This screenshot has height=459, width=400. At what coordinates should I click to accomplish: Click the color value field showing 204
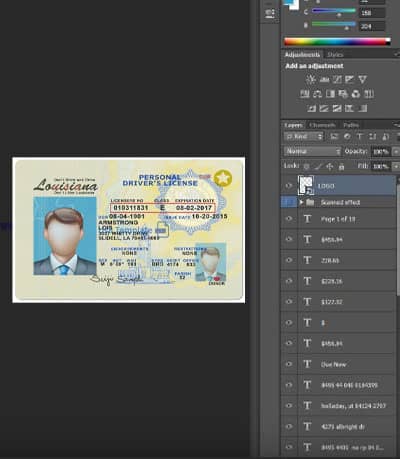(372, 26)
